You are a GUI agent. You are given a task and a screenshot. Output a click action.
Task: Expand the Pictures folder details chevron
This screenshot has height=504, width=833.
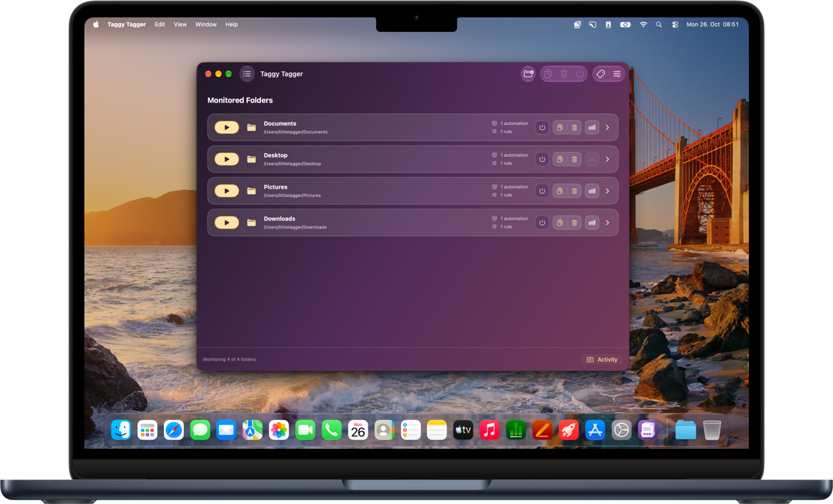(x=607, y=191)
